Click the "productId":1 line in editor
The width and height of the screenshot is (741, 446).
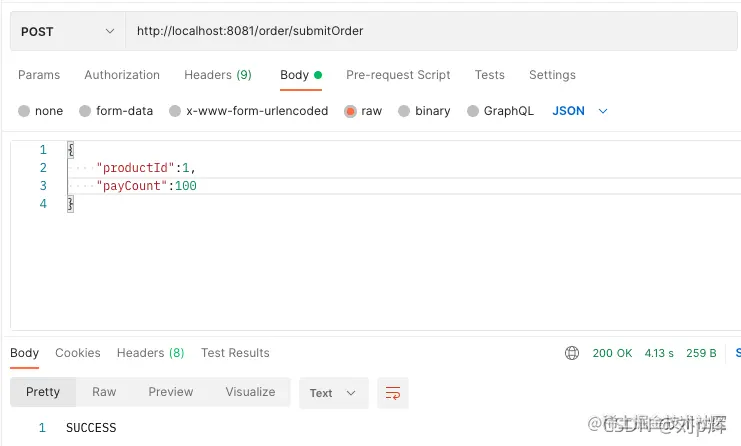pos(146,168)
